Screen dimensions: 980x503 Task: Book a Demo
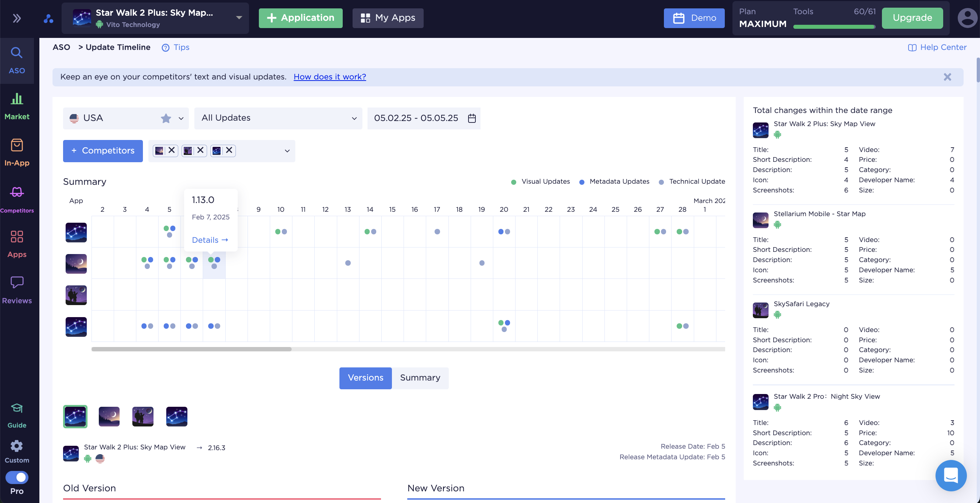pos(694,18)
